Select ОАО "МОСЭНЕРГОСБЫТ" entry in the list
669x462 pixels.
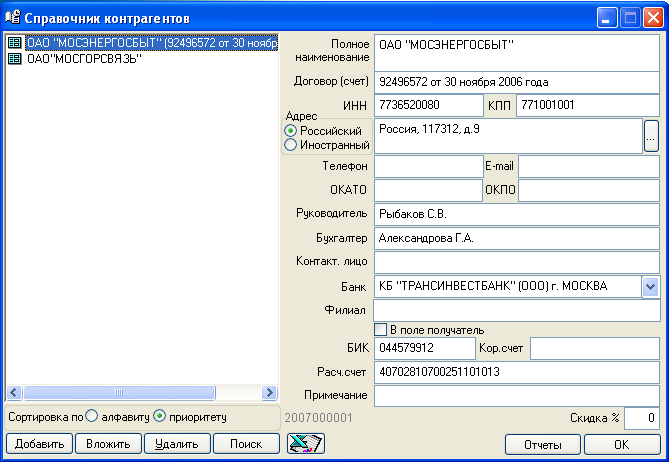(152, 43)
